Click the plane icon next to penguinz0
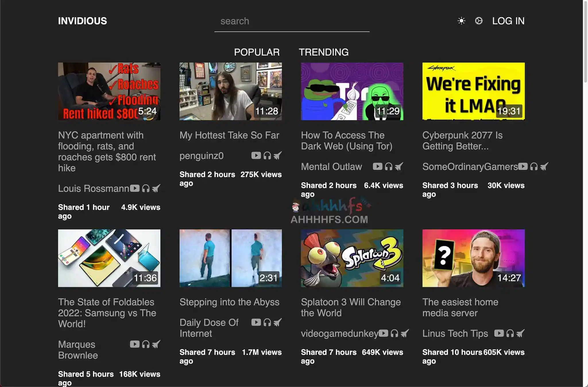 pos(278,155)
